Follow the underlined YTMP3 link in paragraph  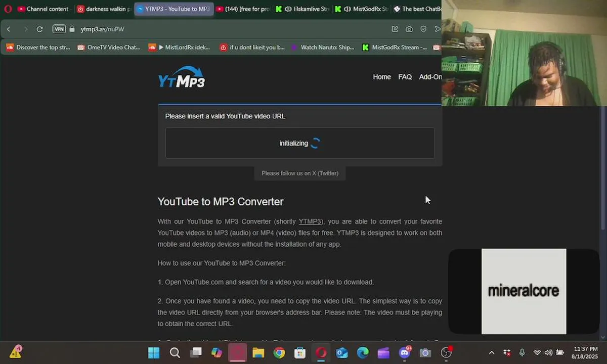coord(310,221)
